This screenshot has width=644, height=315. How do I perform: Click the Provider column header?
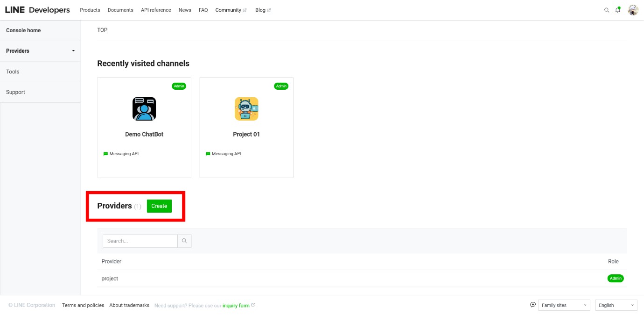[112, 261]
